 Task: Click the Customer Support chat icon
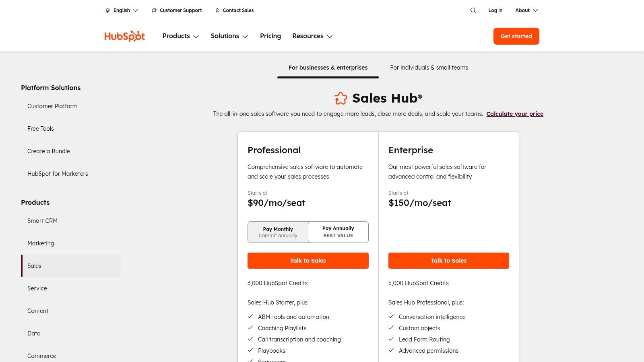pyautogui.click(x=154, y=10)
